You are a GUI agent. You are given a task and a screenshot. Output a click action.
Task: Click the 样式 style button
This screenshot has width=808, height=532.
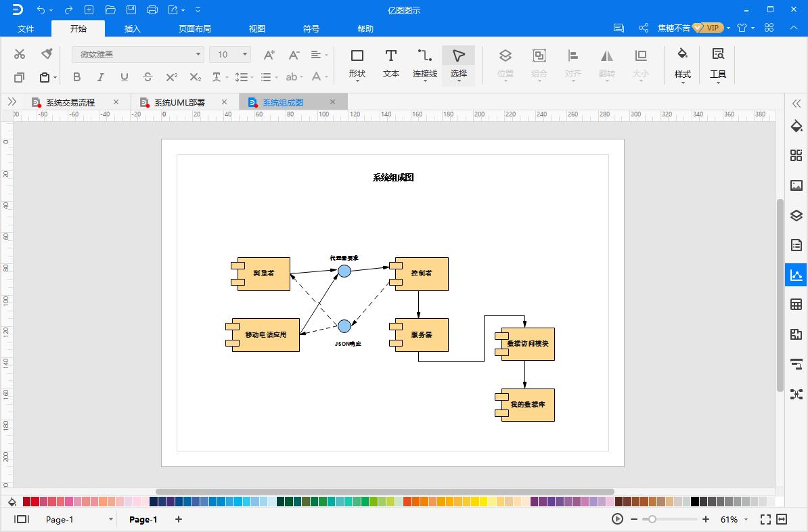click(682, 63)
